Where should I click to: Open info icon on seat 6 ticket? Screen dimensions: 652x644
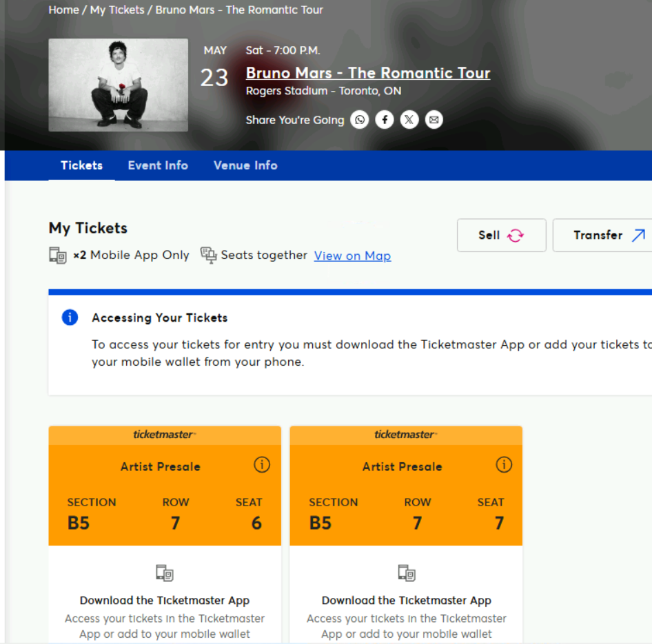pyautogui.click(x=262, y=464)
